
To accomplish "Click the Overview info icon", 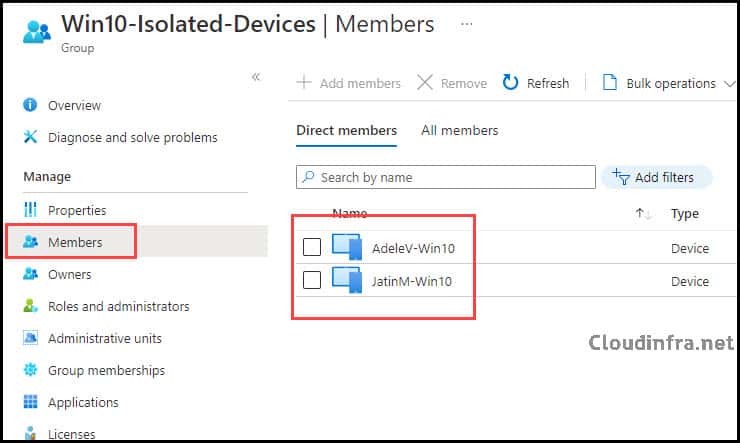I will (x=30, y=105).
